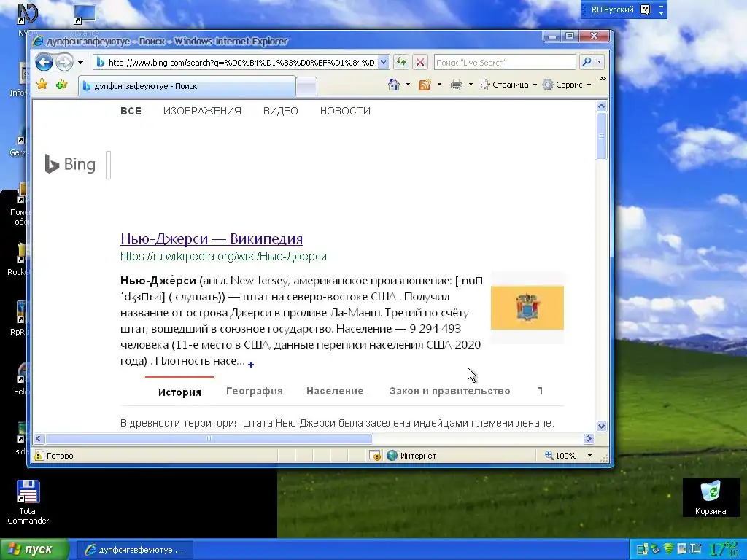747x560 pixels.
Task: Click the horizontal scrollbar thumb
Action: (x=209, y=438)
